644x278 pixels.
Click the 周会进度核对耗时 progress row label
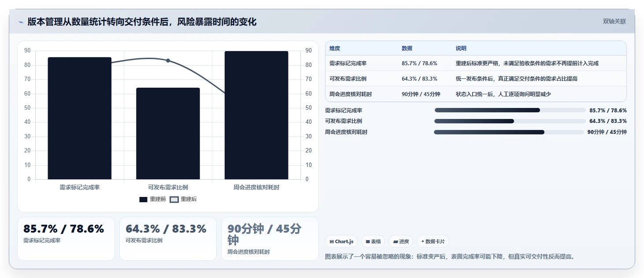click(x=346, y=132)
